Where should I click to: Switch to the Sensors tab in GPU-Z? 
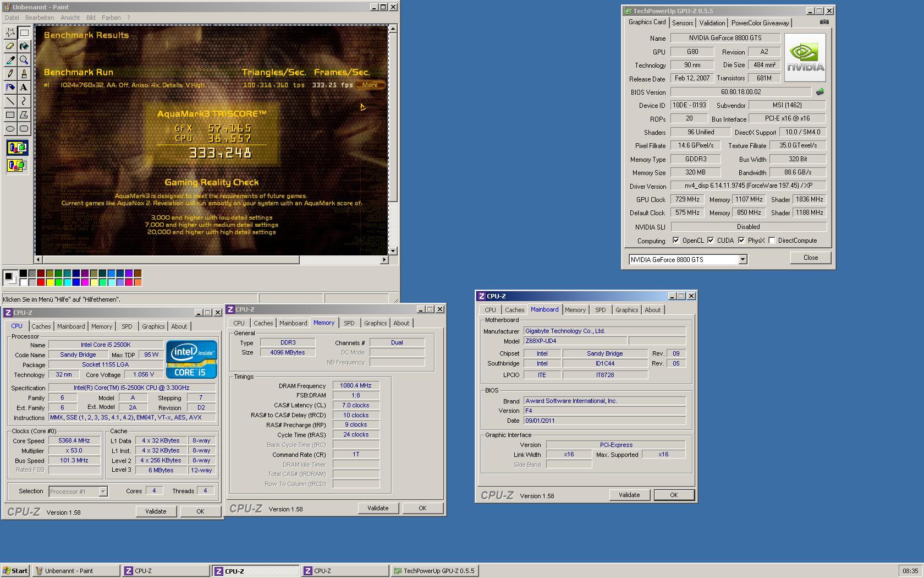point(683,23)
